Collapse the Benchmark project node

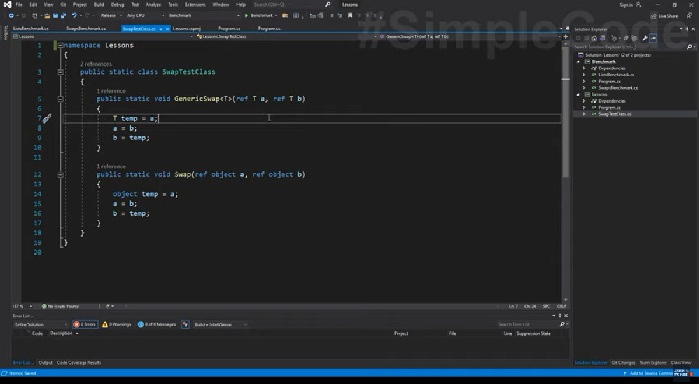click(x=579, y=62)
